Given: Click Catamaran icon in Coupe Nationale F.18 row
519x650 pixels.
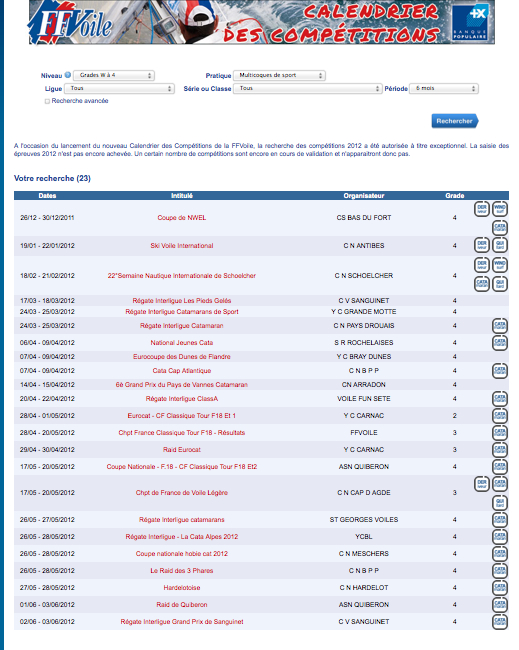Looking at the screenshot, I should pos(500,467).
